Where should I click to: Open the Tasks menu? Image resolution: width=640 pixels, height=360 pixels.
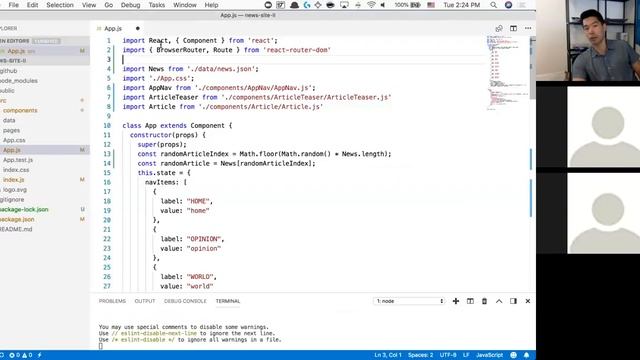(x=156, y=5)
